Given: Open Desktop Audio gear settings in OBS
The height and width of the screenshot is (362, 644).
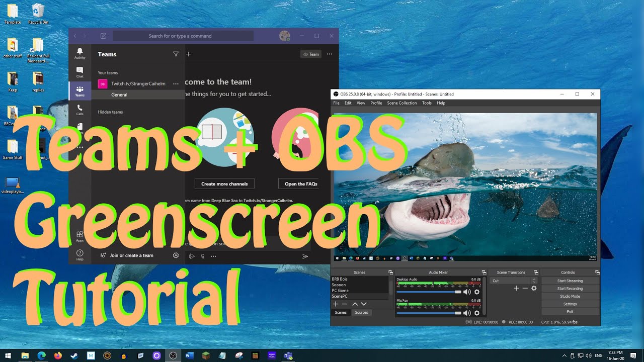Looking at the screenshot, I should [477, 292].
